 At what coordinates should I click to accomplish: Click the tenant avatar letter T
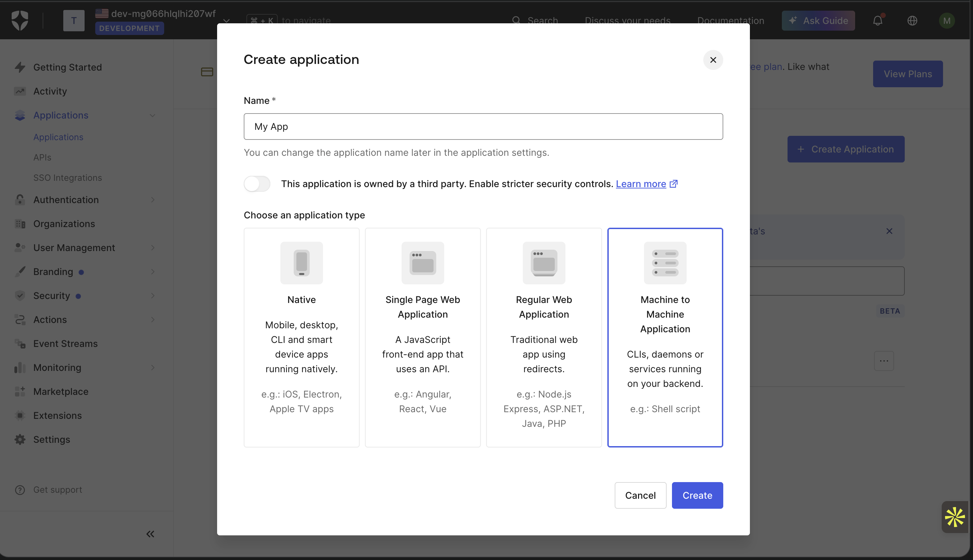click(74, 20)
